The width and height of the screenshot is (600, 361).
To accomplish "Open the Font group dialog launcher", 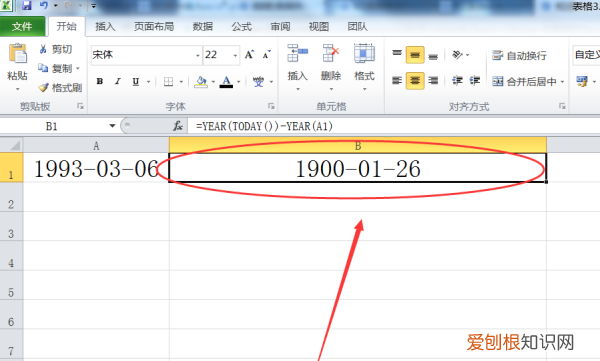I will click(x=271, y=106).
